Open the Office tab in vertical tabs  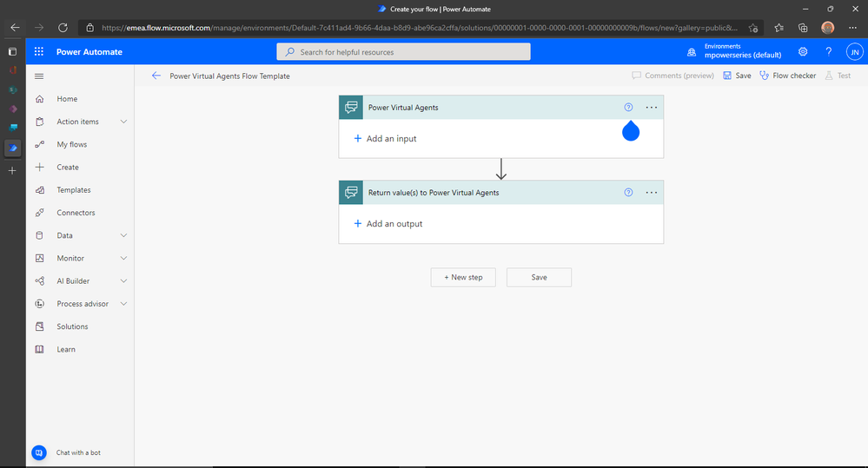click(x=13, y=70)
